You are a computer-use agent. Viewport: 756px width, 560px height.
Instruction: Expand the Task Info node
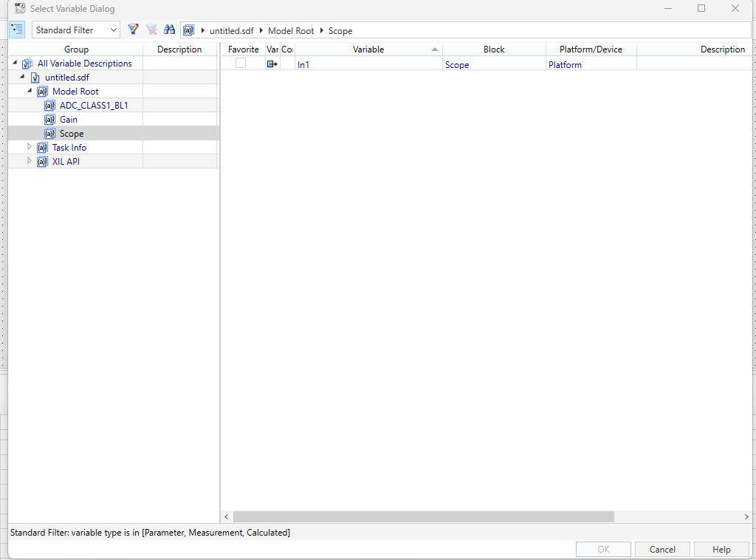[x=30, y=147]
